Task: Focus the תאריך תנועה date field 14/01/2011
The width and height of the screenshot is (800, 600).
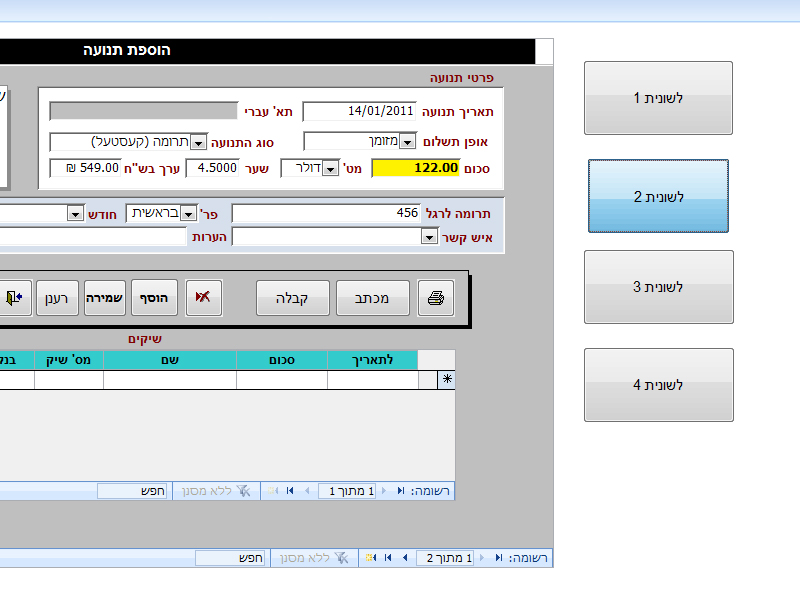Action: pos(359,111)
